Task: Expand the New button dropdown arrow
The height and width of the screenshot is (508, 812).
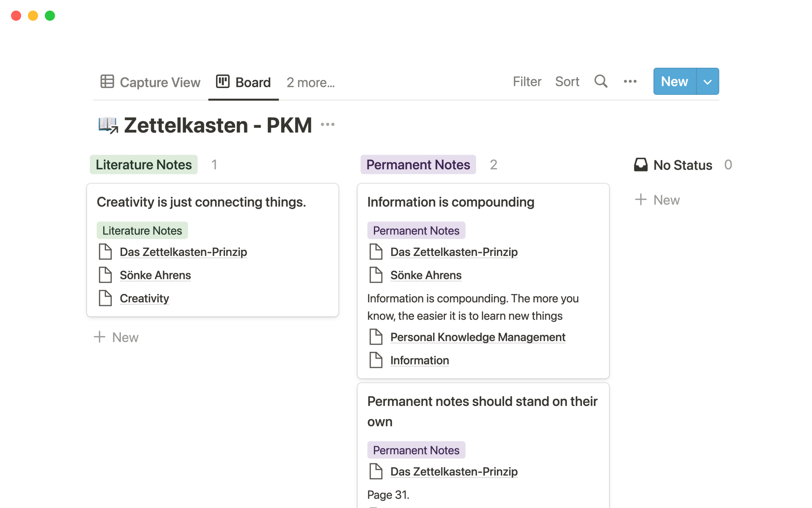Action: coord(708,82)
